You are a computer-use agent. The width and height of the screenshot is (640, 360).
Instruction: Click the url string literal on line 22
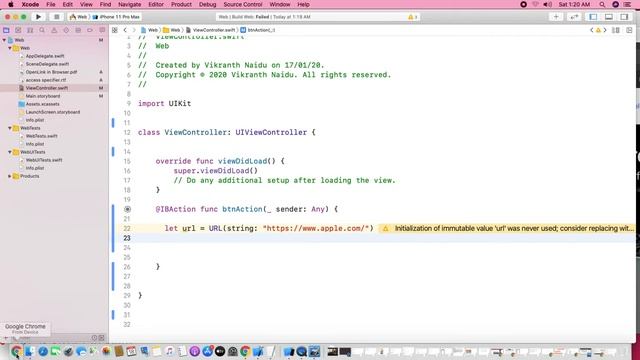pyautogui.click(x=316, y=228)
